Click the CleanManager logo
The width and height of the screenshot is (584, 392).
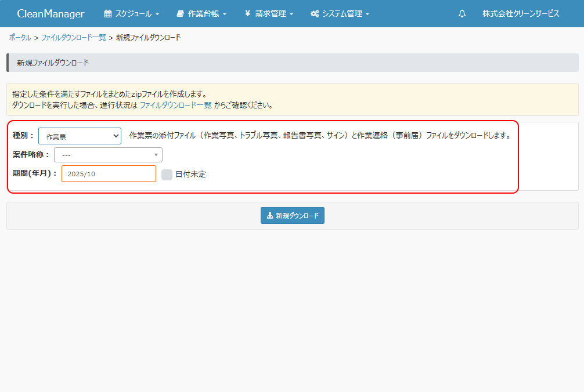(x=51, y=14)
